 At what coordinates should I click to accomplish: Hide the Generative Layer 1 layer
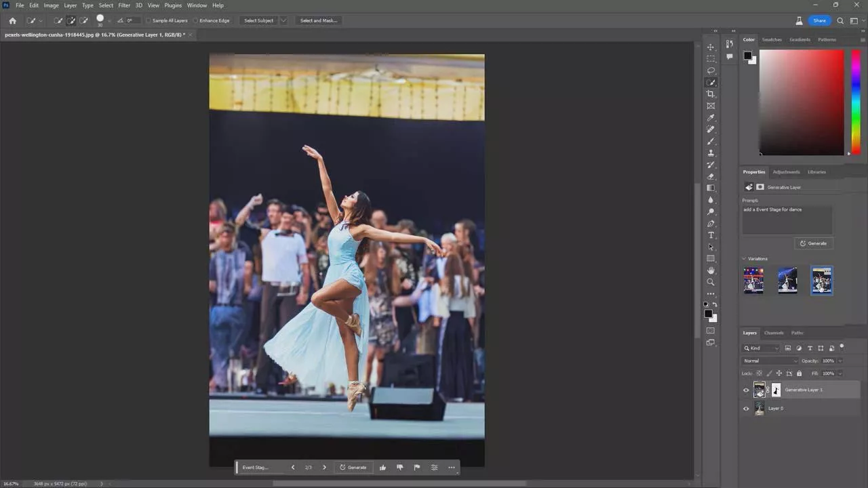746,390
